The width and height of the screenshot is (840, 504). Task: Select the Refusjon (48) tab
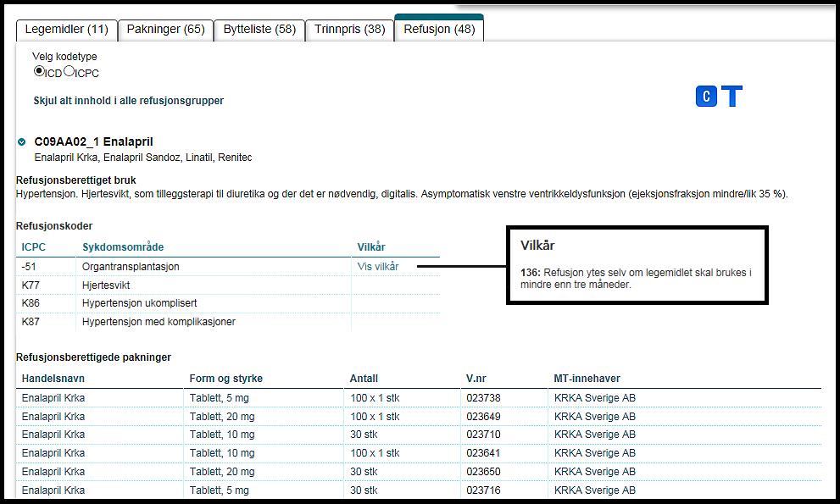438,30
